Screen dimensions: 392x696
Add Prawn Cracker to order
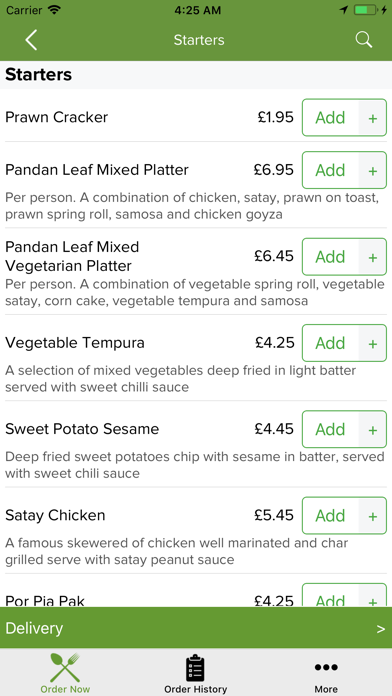point(330,118)
